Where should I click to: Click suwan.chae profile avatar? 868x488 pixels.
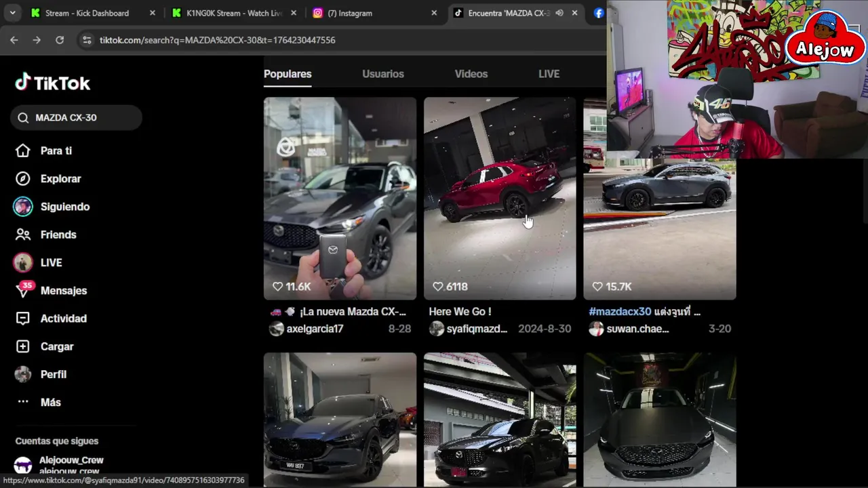coord(596,329)
